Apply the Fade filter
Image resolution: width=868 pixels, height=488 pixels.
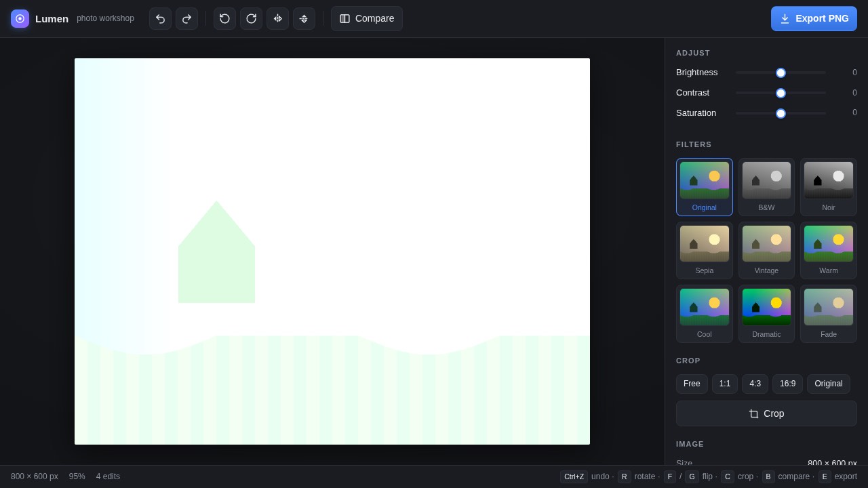coord(829,314)
